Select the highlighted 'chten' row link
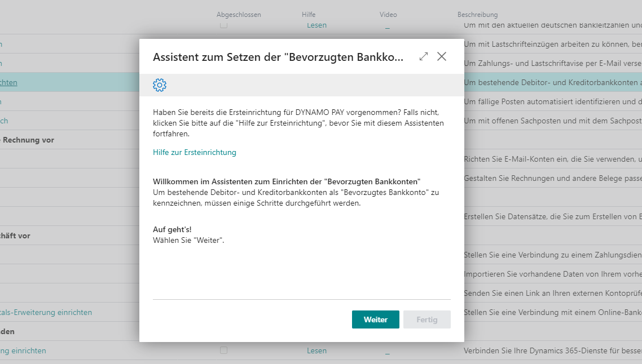 (x=8, y=82)
